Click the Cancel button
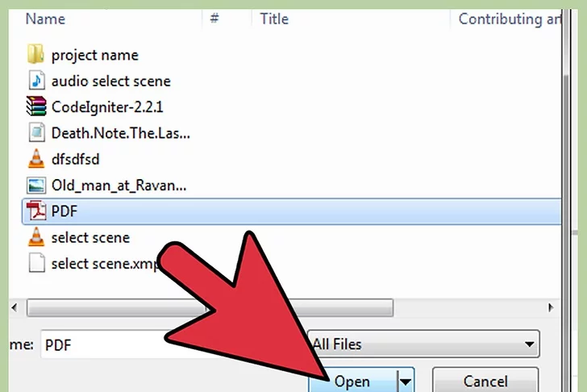 coord(485,382)
